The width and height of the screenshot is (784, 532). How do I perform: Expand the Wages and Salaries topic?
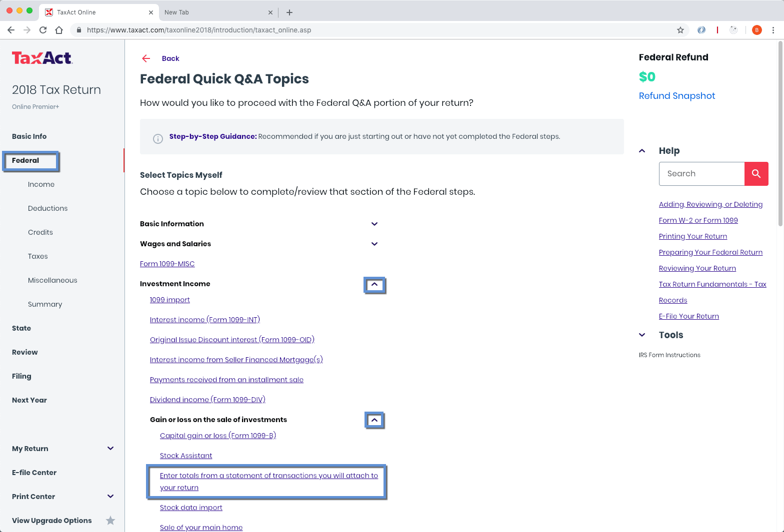374,244
